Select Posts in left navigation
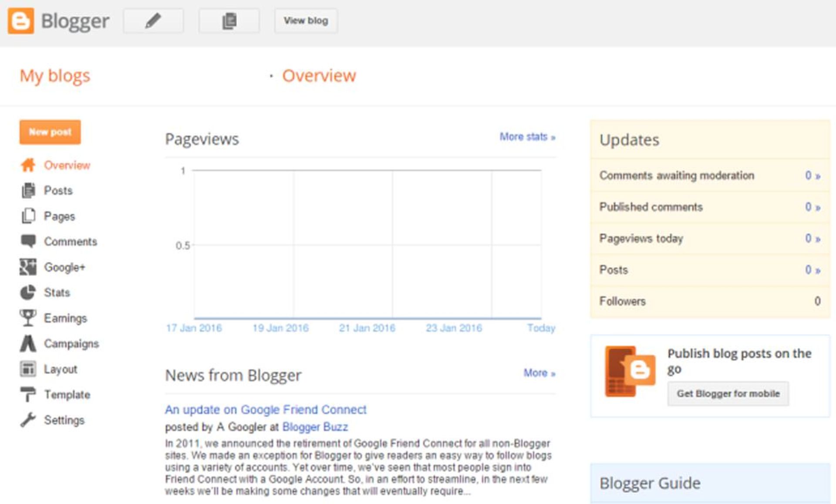Viewport: 836px width, 504px height. (58, 191)
